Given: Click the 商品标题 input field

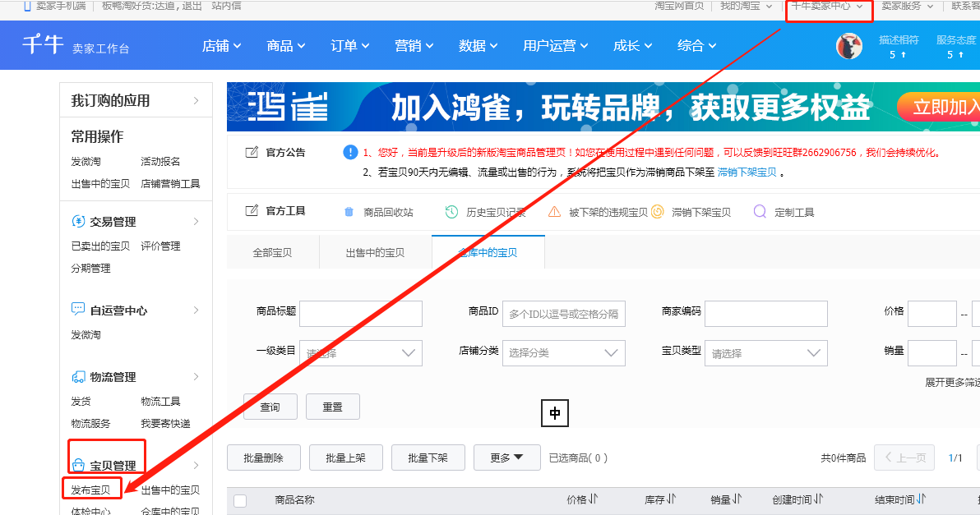Looking at the screenshot, I should pyautogui.click(x=361, y=314).
